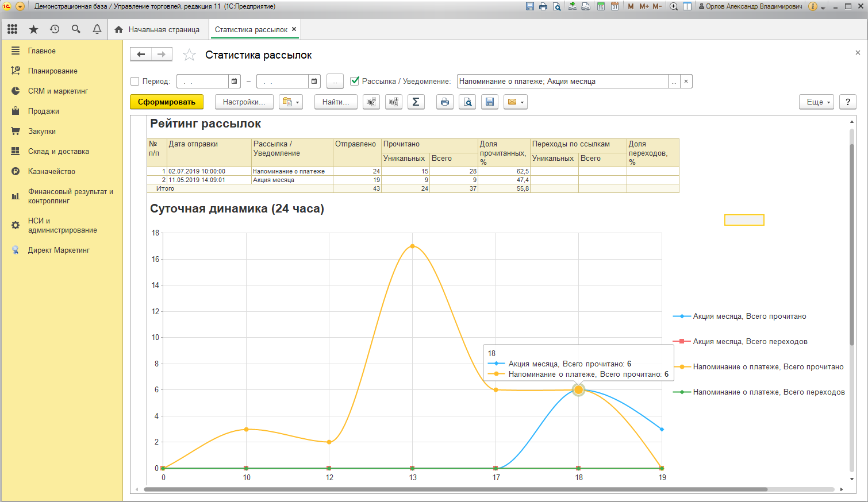
Task: Open Favorites star in the top panel
Action: point(33,29)
